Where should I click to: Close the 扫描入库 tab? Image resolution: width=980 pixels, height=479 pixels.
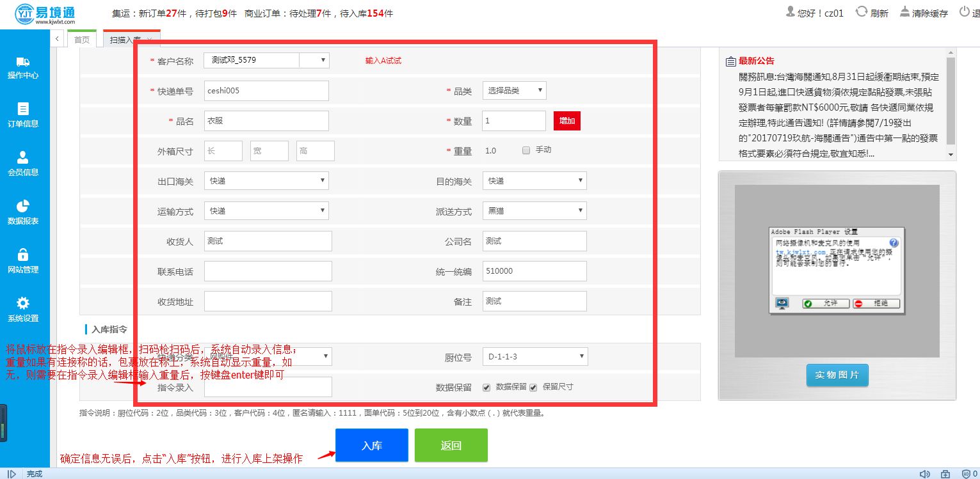tap(149, 40)
